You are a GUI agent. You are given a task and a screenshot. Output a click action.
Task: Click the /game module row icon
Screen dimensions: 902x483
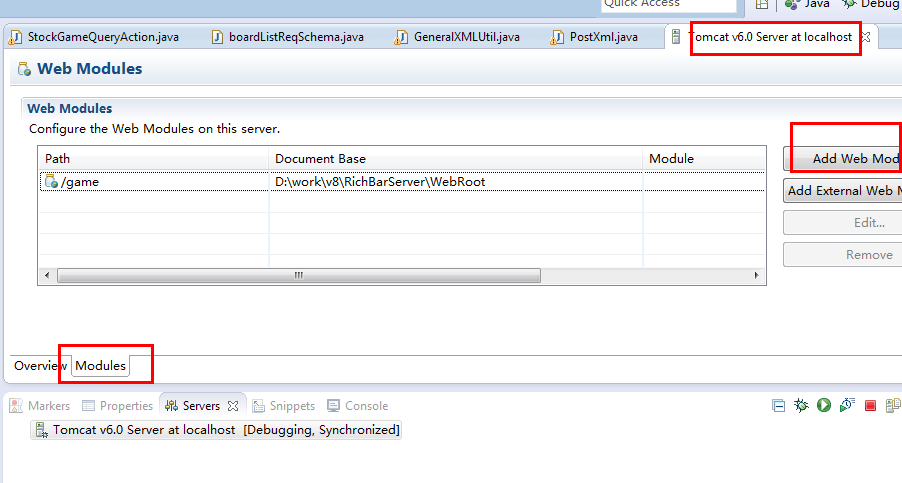[51, 182]
